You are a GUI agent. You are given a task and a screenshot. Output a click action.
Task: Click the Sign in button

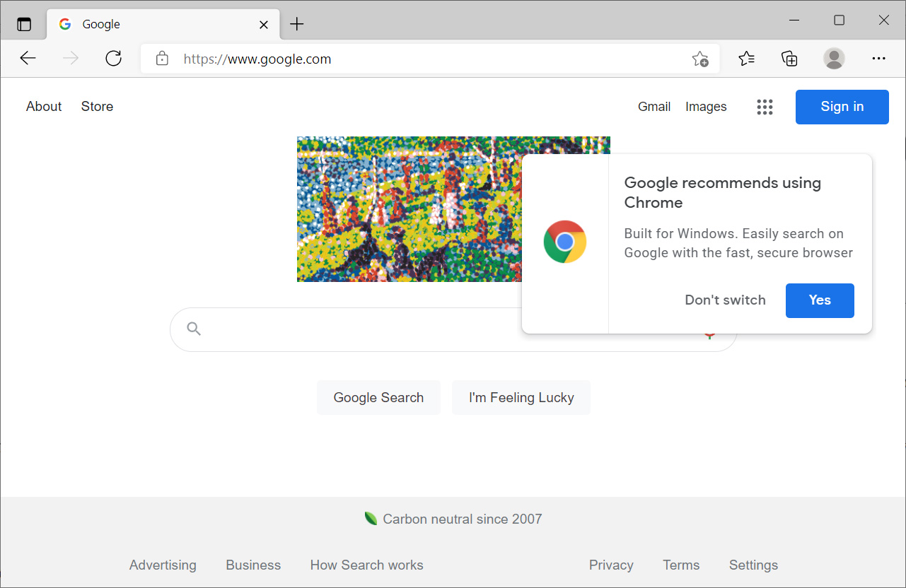click(842, 107)
